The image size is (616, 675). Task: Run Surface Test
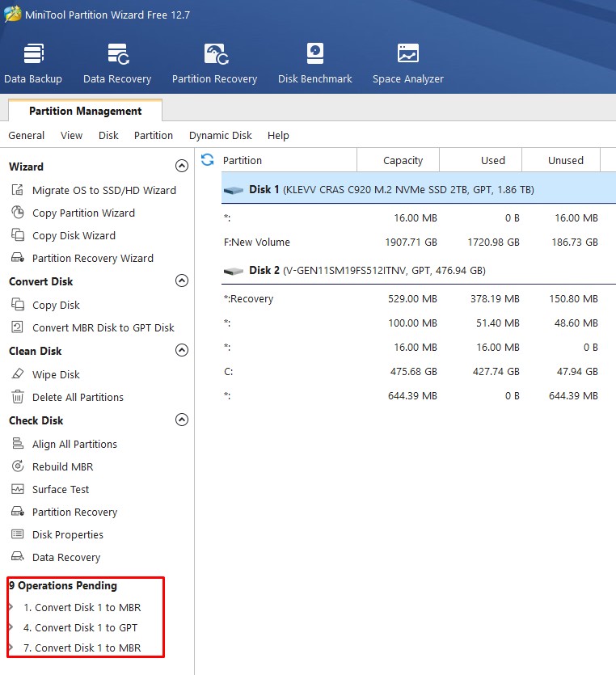pos(61,489)
